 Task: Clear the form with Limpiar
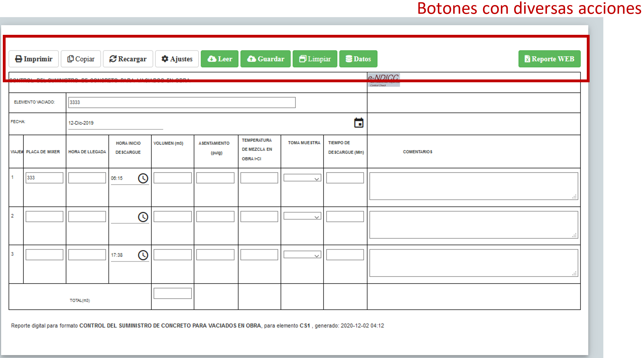tap(315, 59)
